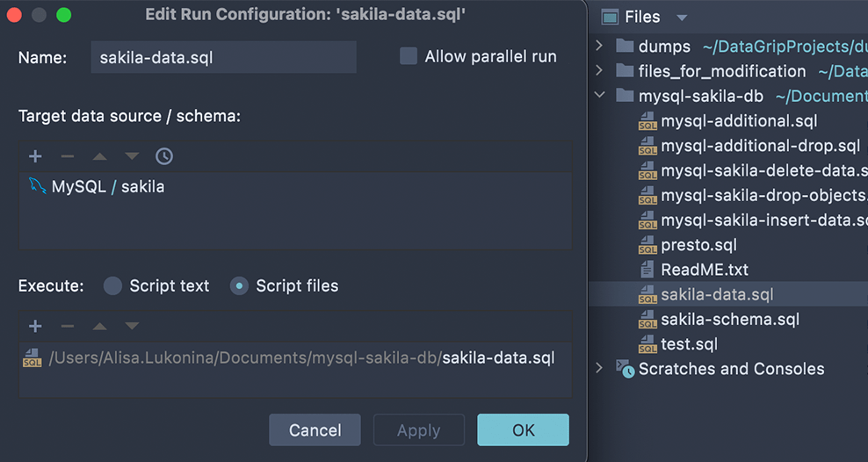
Task: Select mysql-sakila-delete-data file in tree
Action: pyautogui.click(x=764, y=170)
